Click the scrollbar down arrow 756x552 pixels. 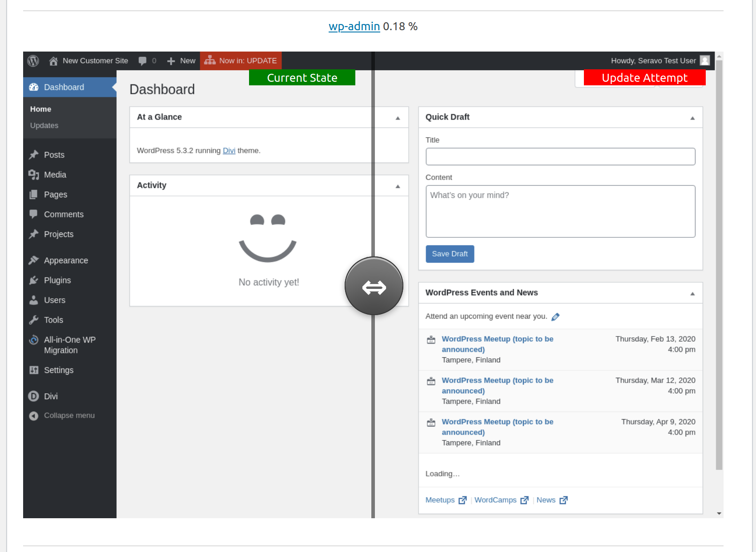coord(719,514)
